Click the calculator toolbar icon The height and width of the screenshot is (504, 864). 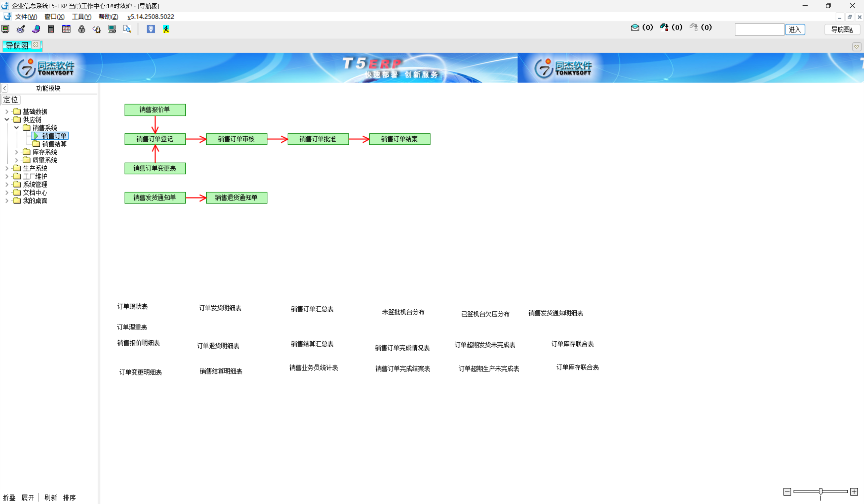coord(51,29)
